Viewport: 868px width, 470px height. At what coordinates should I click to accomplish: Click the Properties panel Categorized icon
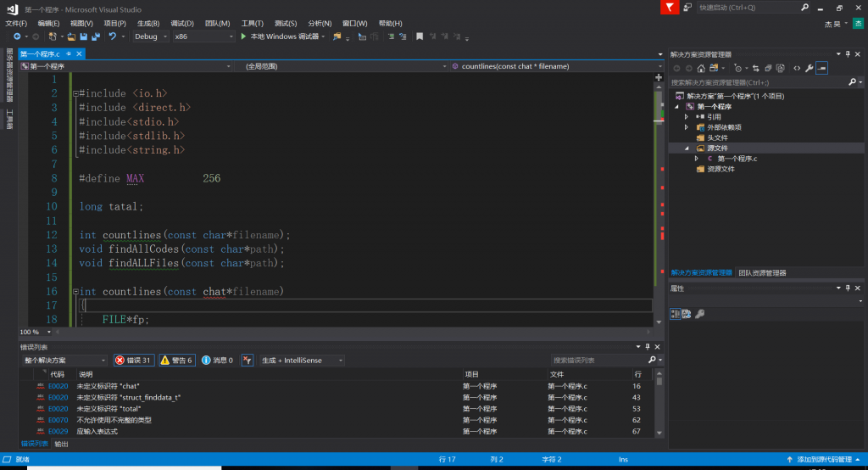675,314
